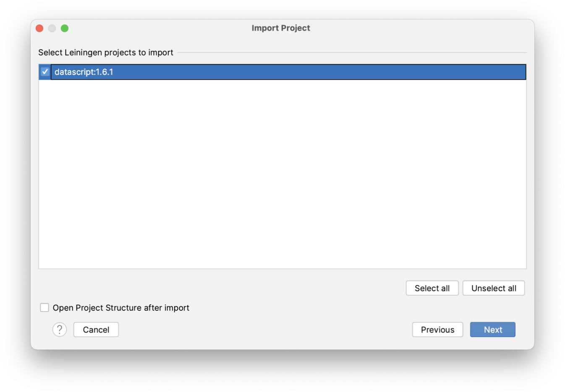Select the datascript:1.6.1 project row
This screenshot has height=392, width=565.
tap(282, 72)
